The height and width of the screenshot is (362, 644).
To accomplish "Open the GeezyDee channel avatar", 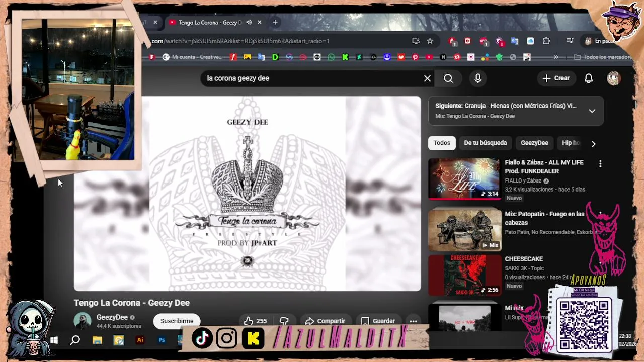I will tap(83, 321).
